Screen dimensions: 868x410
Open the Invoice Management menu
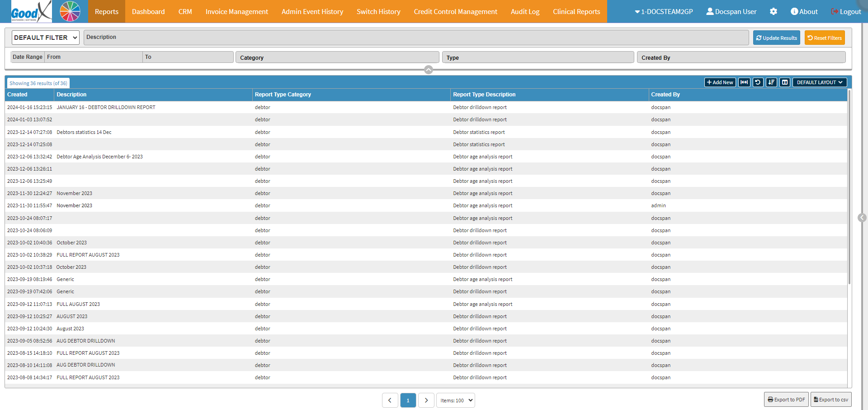[236, 12]
